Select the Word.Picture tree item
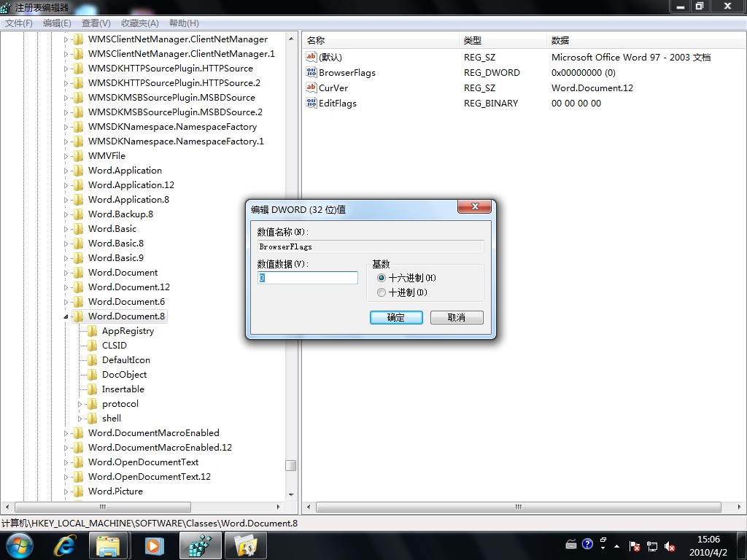747x560 pixels. click(115, 491)
